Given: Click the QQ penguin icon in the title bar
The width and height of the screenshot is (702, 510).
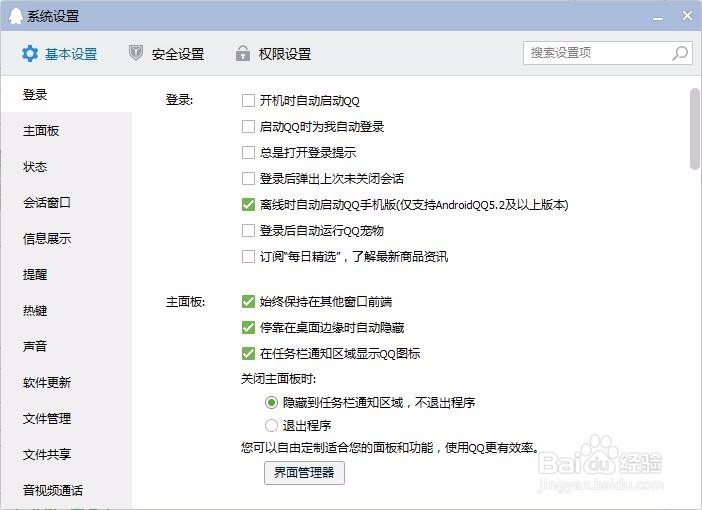Looking at the screenshot, I should pos(16,16).
